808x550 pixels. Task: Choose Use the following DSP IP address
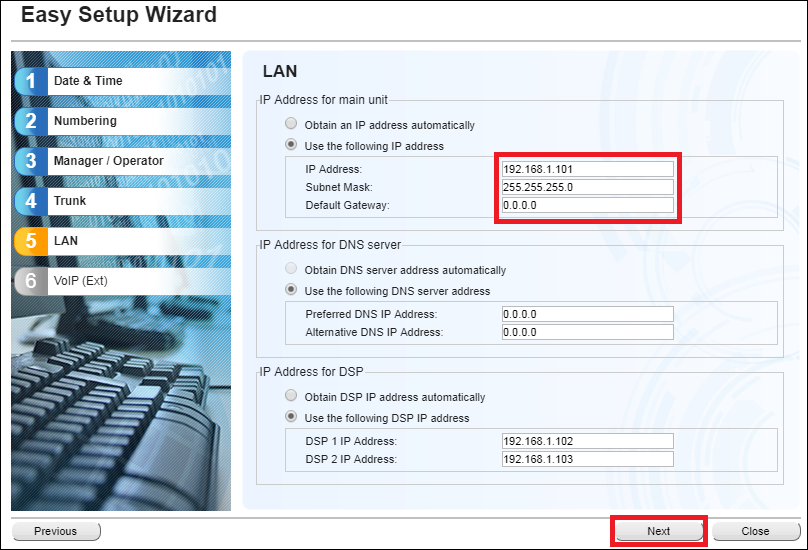pos(291,416)
